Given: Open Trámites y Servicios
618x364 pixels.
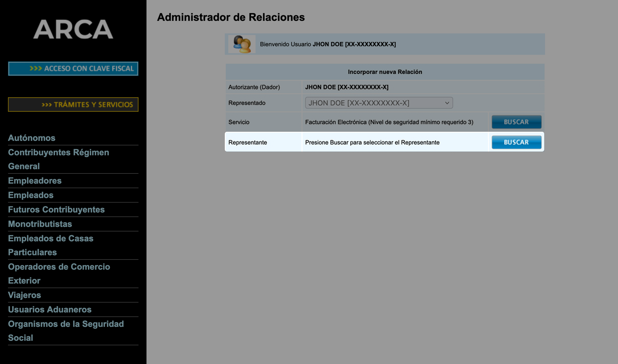Looking at the screenshot, I should pos(73,104).
